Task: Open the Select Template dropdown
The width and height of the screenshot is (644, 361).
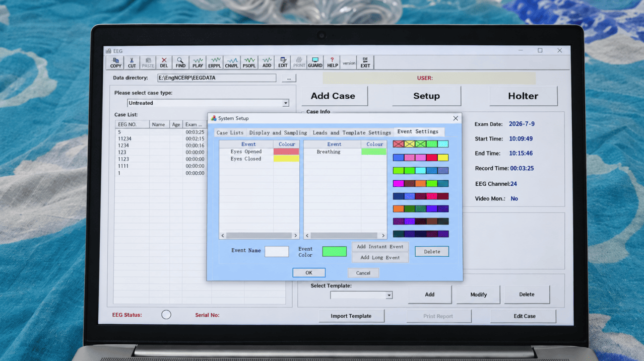Action: tap(389, 296)
